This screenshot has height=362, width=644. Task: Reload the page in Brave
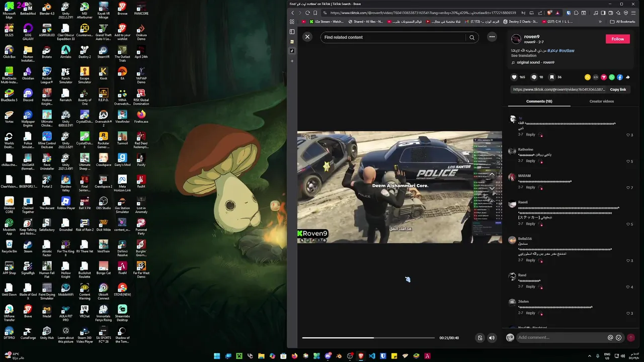click(307, 13)
